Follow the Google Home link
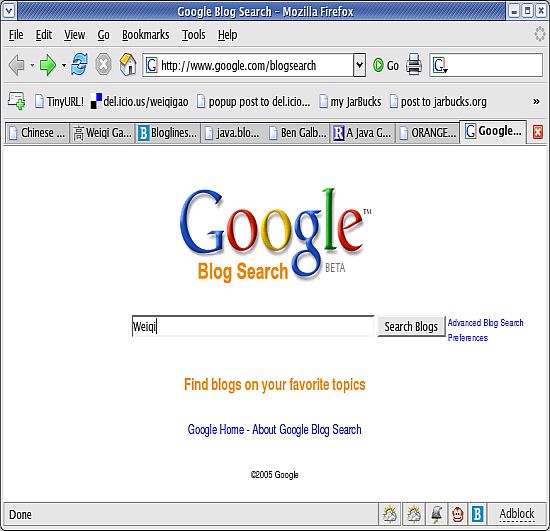This screenshot has width=550, height=531. click(216, 429)
